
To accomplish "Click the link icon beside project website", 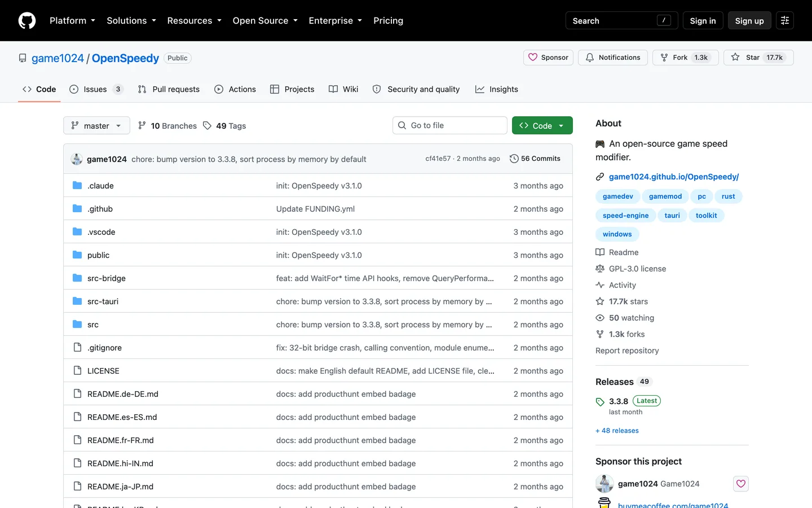I will tap(600, 177).
